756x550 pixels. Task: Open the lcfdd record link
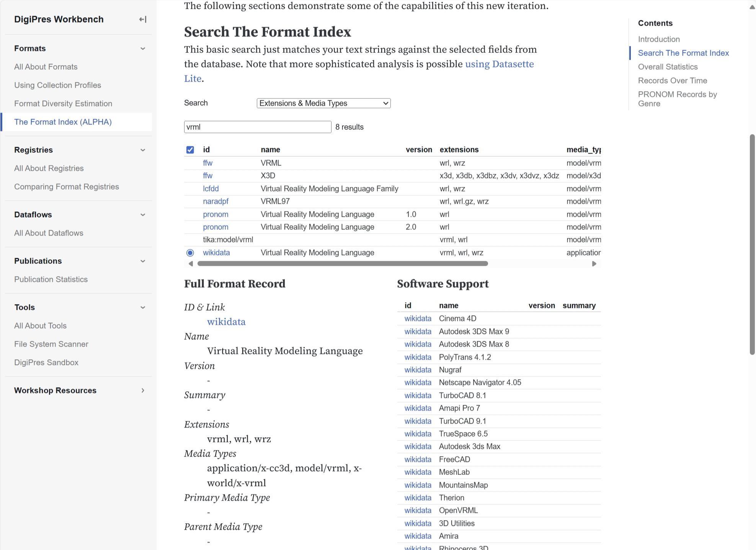211,188
